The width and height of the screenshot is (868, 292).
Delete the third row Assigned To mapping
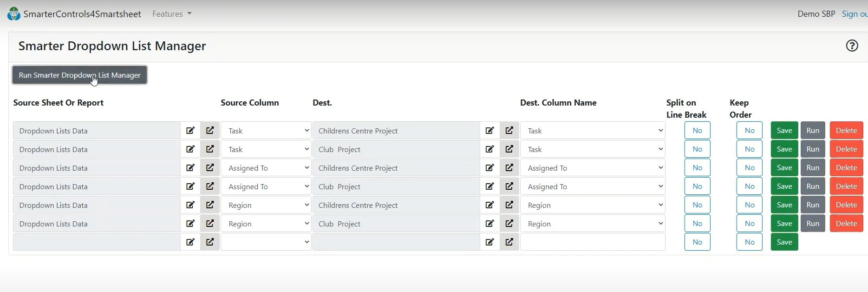[x=846, y=168]
